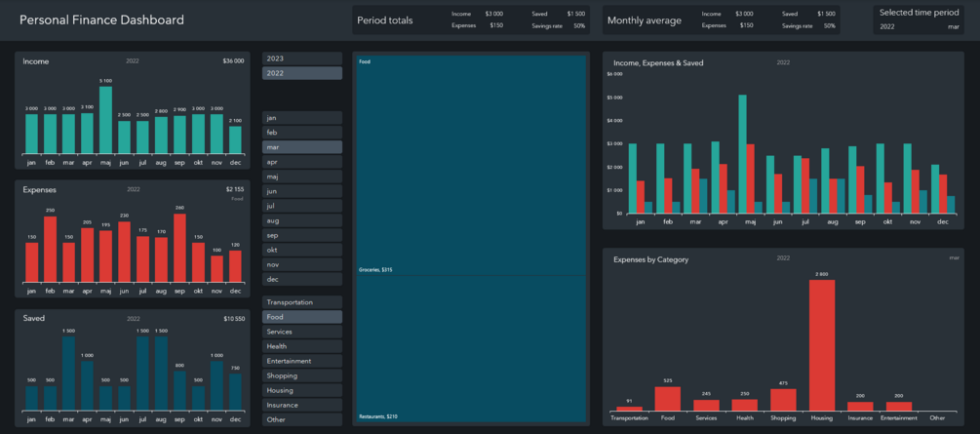Click the Personal Finance Dashboard title
Screen dimensions: 980x434
pos(101,20)
